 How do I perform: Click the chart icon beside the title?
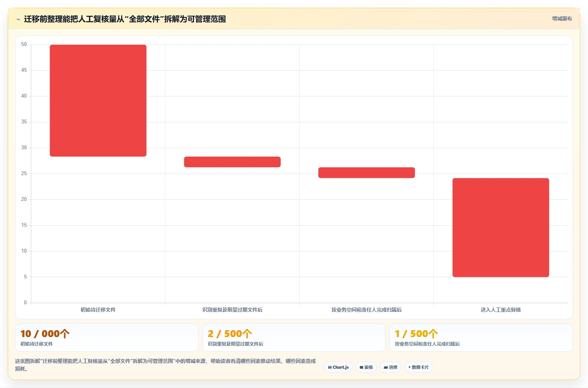18,19
